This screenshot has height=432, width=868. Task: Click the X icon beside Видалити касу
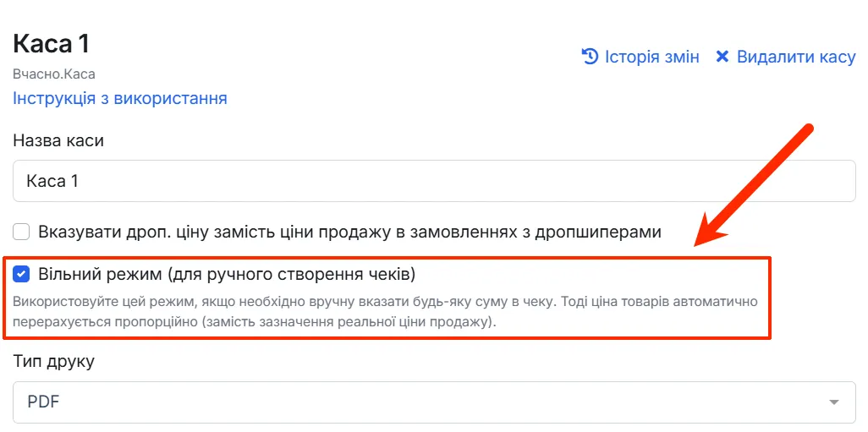722,57
